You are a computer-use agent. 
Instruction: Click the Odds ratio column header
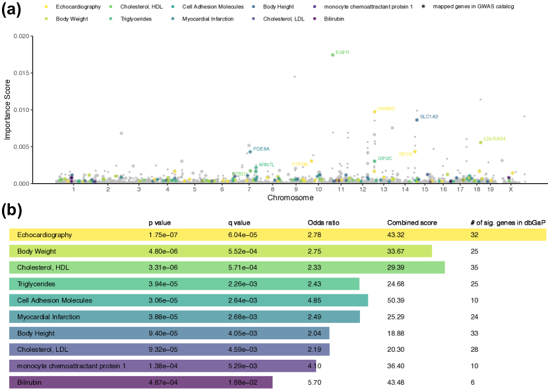322,222
